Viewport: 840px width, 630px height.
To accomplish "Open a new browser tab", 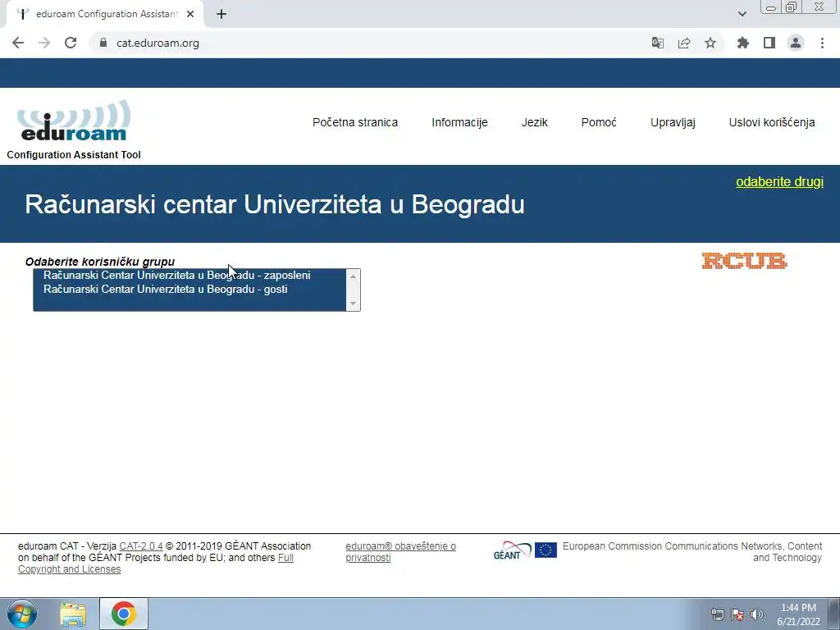I will tap(221, 14).
